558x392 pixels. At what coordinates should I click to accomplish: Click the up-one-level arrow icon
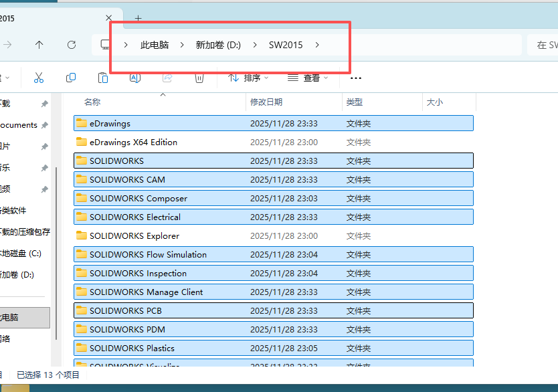click(39, 45)
